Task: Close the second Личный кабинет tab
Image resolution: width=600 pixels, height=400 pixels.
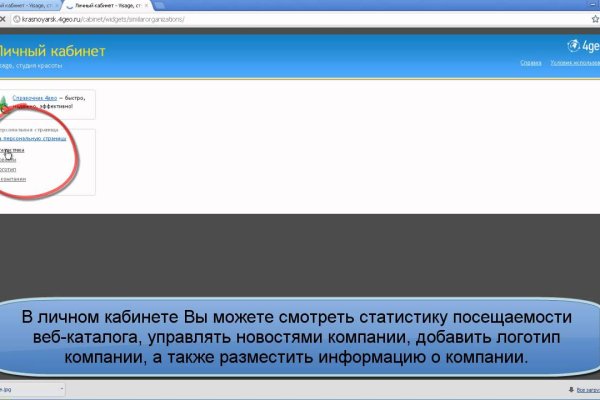Action: [x=147, y=5]
